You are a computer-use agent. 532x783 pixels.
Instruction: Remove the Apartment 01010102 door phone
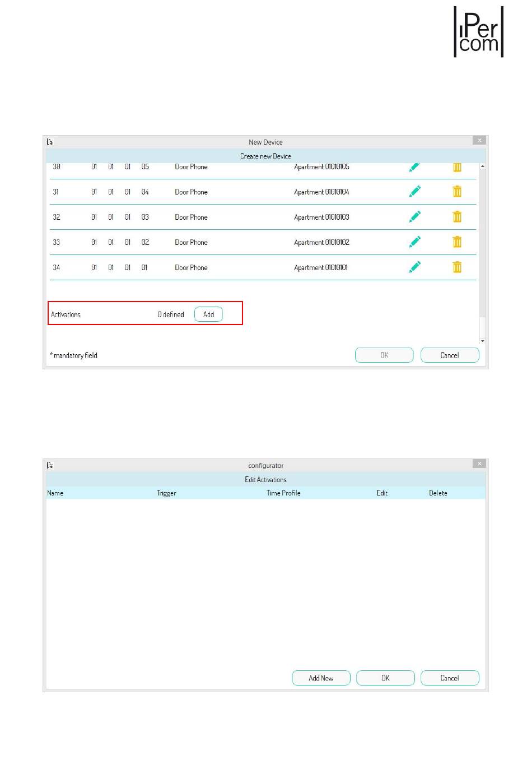(x=457, y=242)
